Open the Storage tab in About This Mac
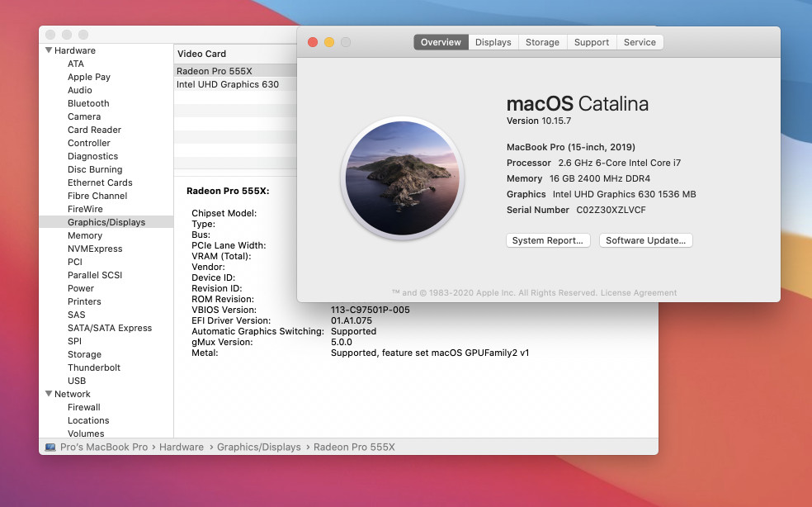This screenshot has width=812, height=507. coord(542,42)
